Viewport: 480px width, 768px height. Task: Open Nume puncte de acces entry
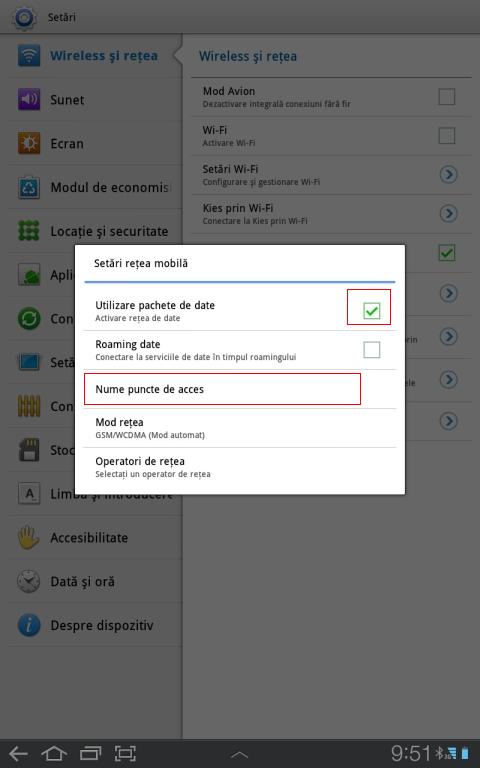point(240,389)
